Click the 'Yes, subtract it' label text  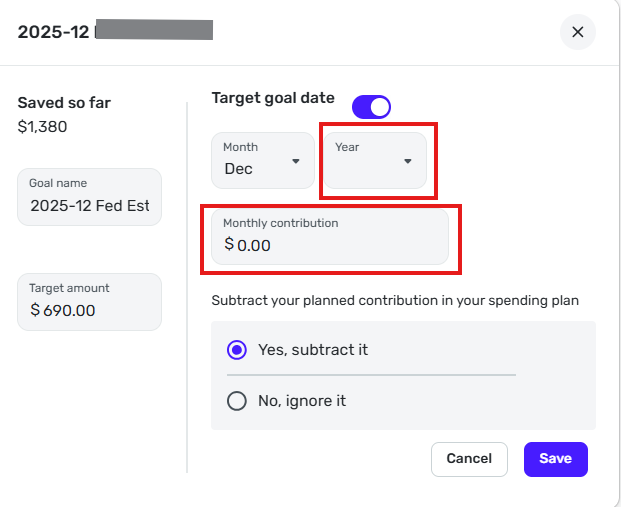(x=313, y=350)
